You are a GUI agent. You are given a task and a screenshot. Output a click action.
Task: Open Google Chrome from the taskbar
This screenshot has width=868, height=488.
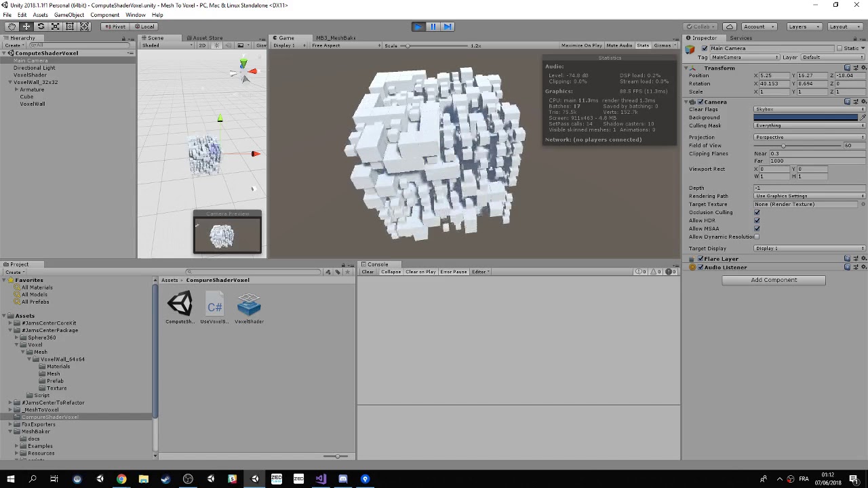pos(121,479)
